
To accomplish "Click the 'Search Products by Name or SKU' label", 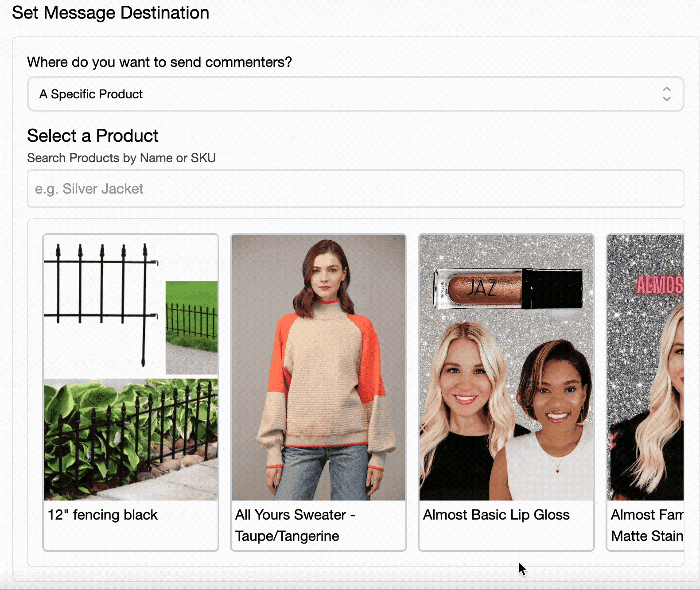I will (x=121, y=158).
